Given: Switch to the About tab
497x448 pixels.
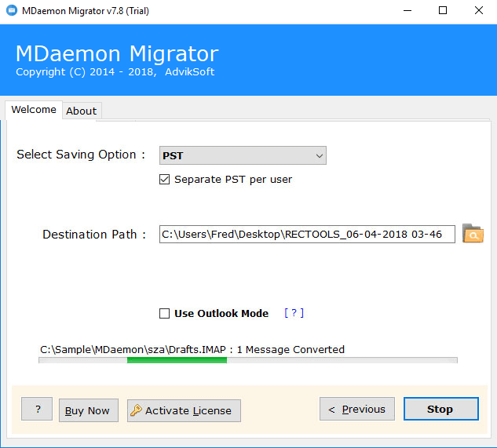Looking at the screenshot, I should pyautogui.click(x=81, y=111).
